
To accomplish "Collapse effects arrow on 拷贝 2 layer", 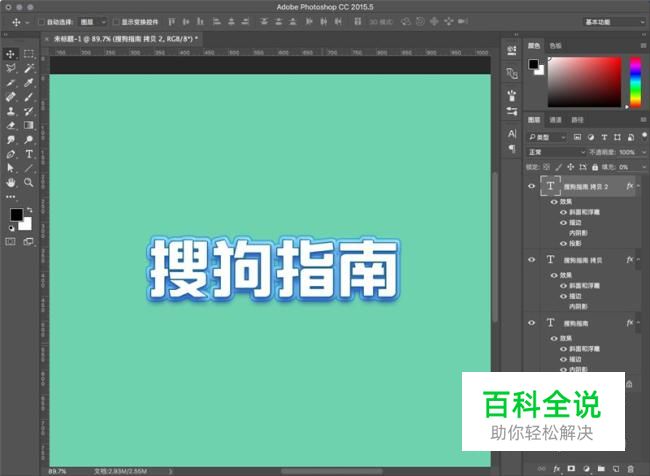I will click(639, 186).
